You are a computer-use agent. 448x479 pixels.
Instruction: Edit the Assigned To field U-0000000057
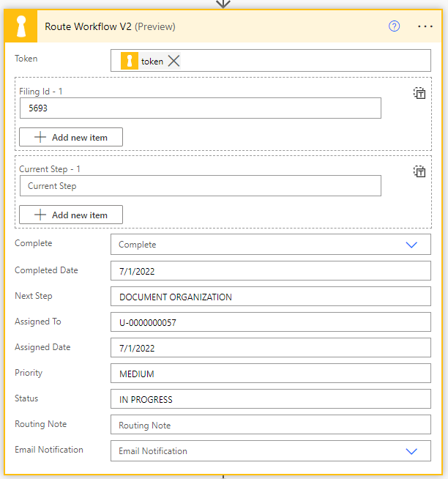[270, 322]
